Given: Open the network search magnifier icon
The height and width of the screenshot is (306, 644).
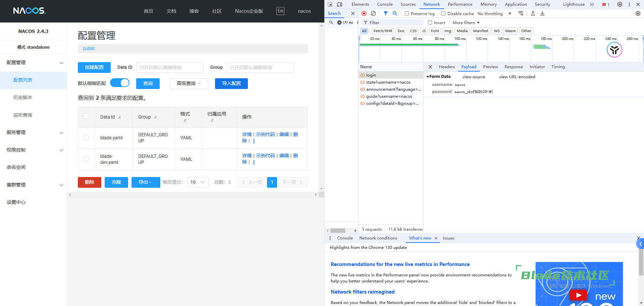Looking at the screenshot, I should tap(395, 13).
